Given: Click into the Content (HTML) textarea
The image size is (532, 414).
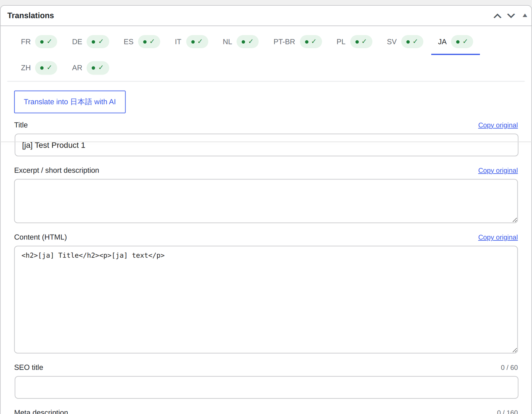Looking at the screenshot, I should (x=266, y=300).
